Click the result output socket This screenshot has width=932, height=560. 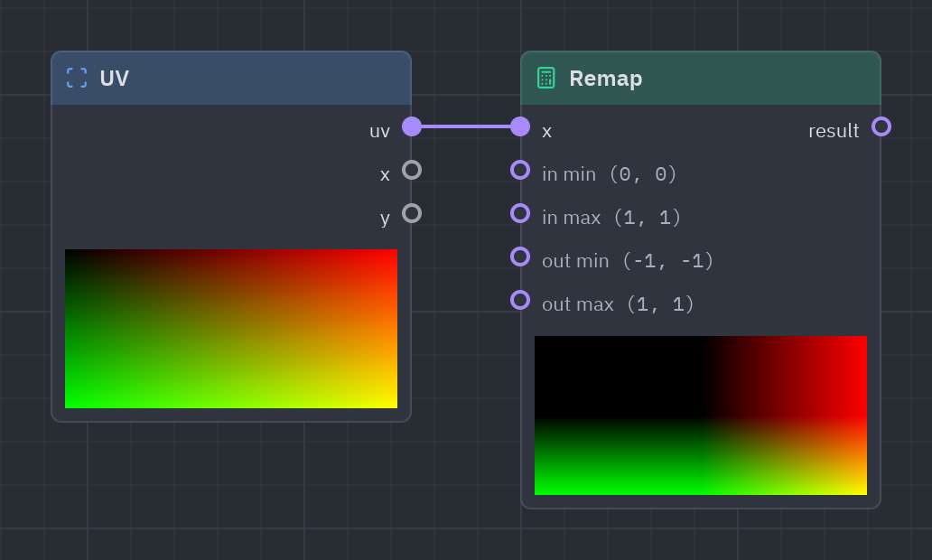(881, 126)
